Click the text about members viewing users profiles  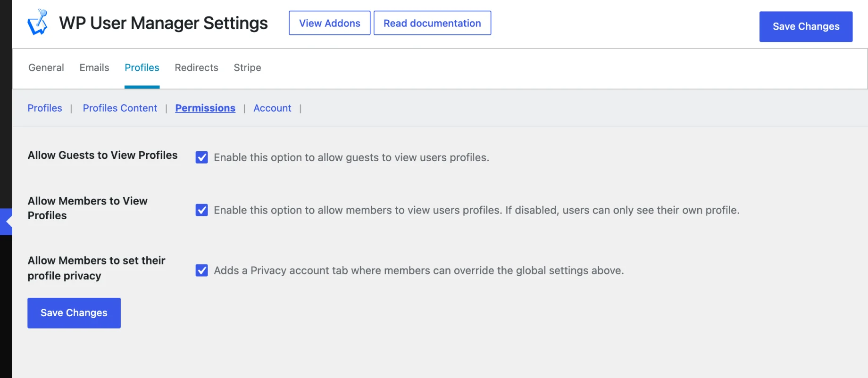tap(476, 210)
